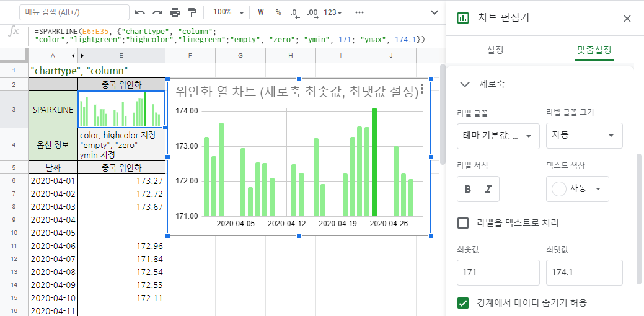Select the paint format roller tool
The width and height of the screenshot is (644, 316).
pyautogui.click(x=192, y=12)
